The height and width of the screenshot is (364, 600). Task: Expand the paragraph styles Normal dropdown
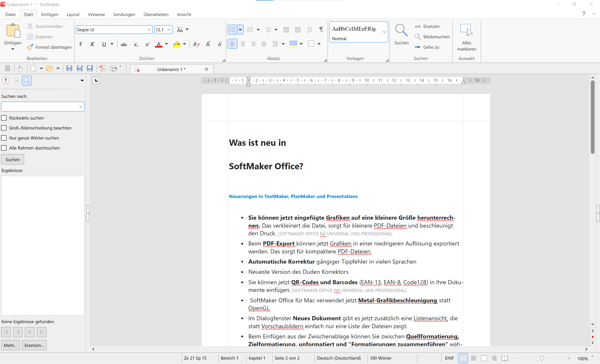click(384, 32)
